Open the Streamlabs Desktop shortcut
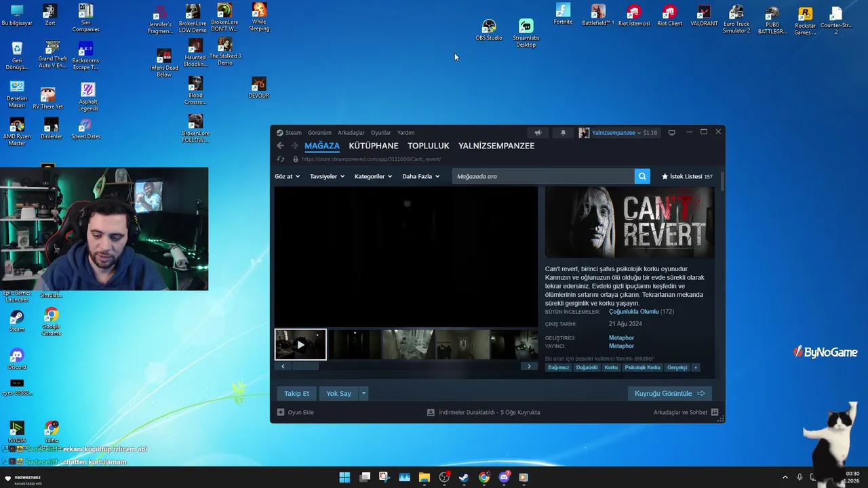The height and width of the screenshot is (488, 868). click(526, 33)
